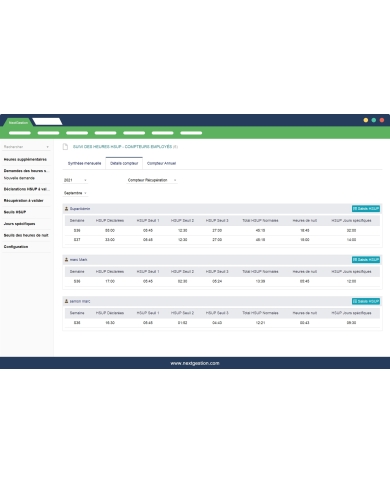
Task: Click 33:00 declared hours in SuperAdmin S37 row
Action: [110, 240]
